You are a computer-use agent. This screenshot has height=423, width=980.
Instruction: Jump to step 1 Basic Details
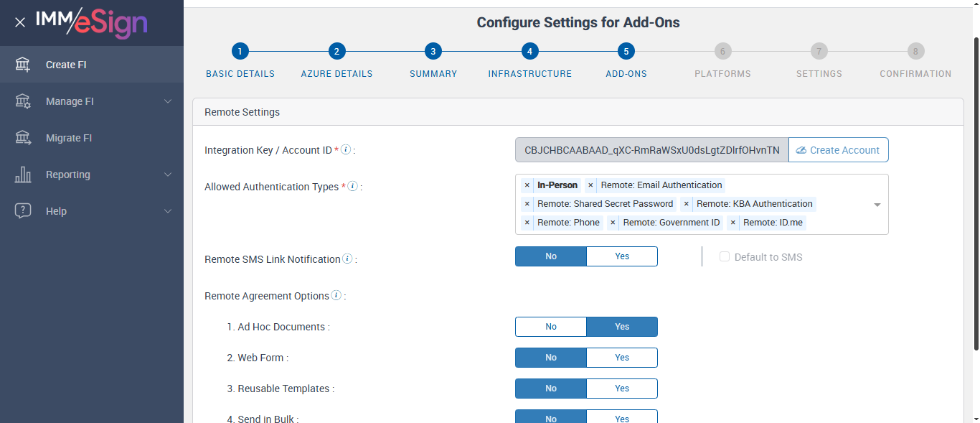tap(240, 51)
